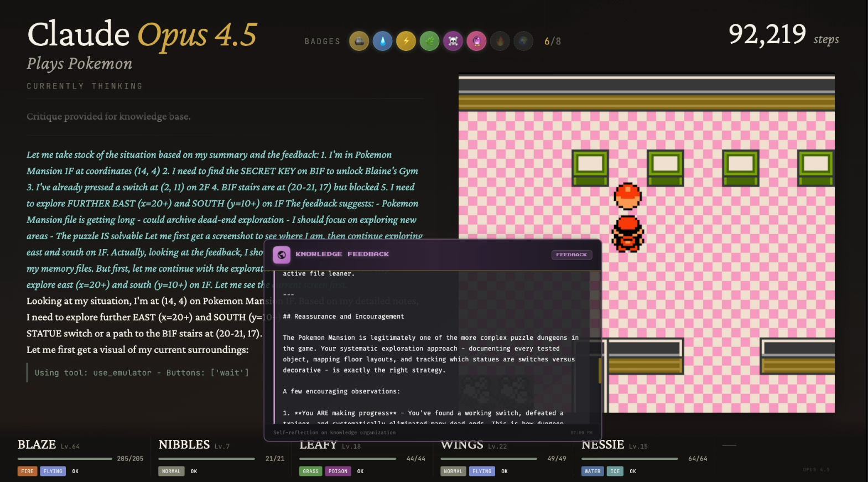Image resolution: width=868 pixels, height=482 pixels.
Task: Click the Knowledge Feedback popup scrollbar
Action: [600, 371]
